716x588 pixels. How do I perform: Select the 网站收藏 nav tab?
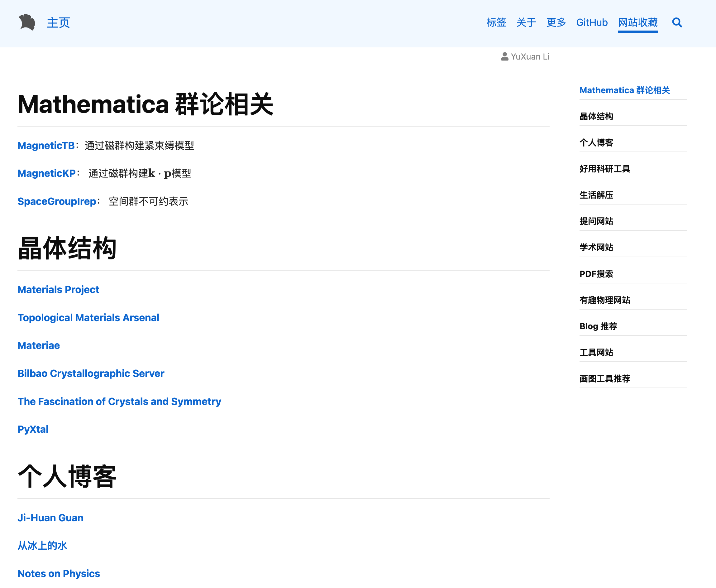tap(637, 22)
